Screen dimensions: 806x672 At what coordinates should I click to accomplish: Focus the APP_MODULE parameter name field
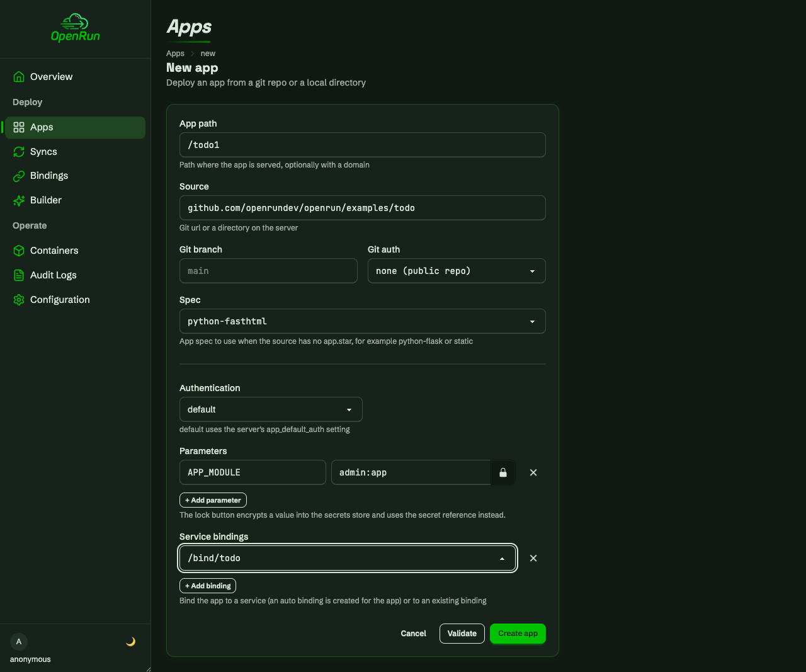[253, 472]
